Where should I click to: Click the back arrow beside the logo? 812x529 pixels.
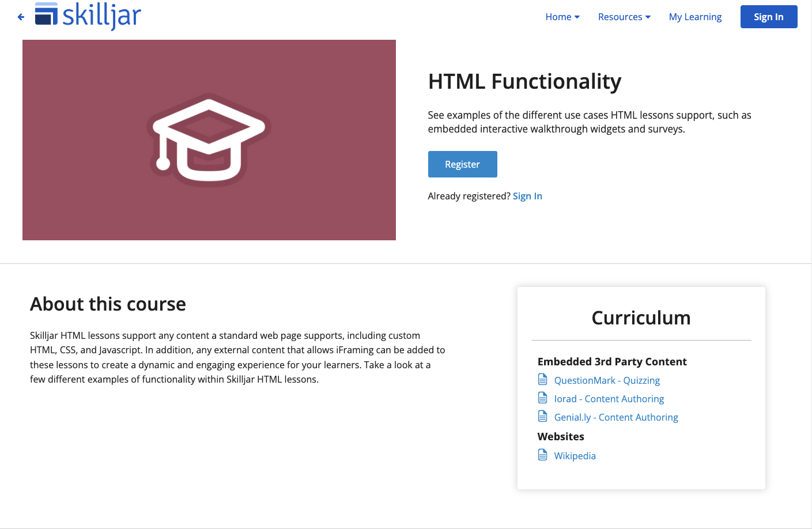pos(21,17)
